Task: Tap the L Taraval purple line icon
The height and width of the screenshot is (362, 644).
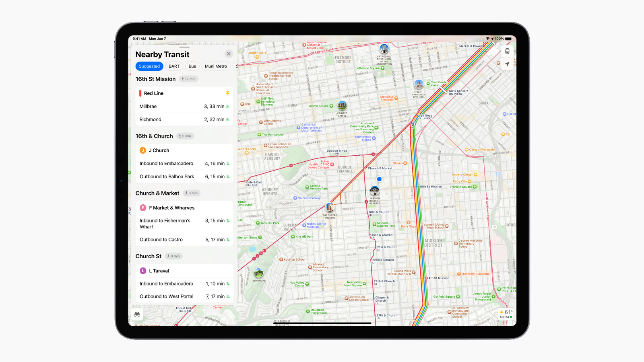Action: click(x=143, y=271)
